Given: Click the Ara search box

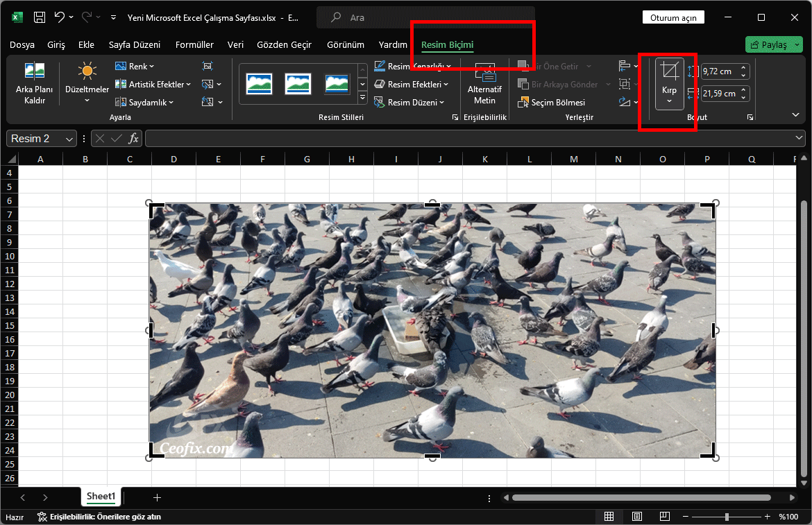Looking at the screenshot, I should click(425, 17).
